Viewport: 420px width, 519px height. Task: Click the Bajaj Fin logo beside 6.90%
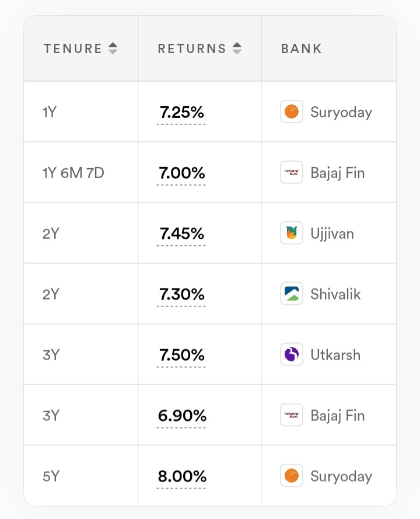click(292, 415)
